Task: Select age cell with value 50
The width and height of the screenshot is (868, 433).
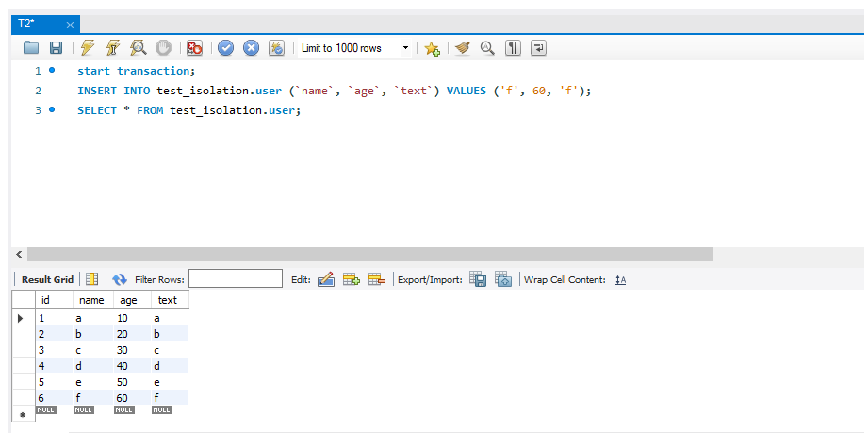Action: click(x=132, y=382)
